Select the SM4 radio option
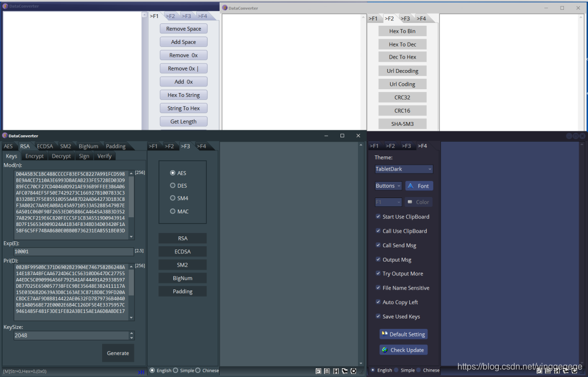Image resolution: width=588 pixels, height=377 pixels. (173, 198)
